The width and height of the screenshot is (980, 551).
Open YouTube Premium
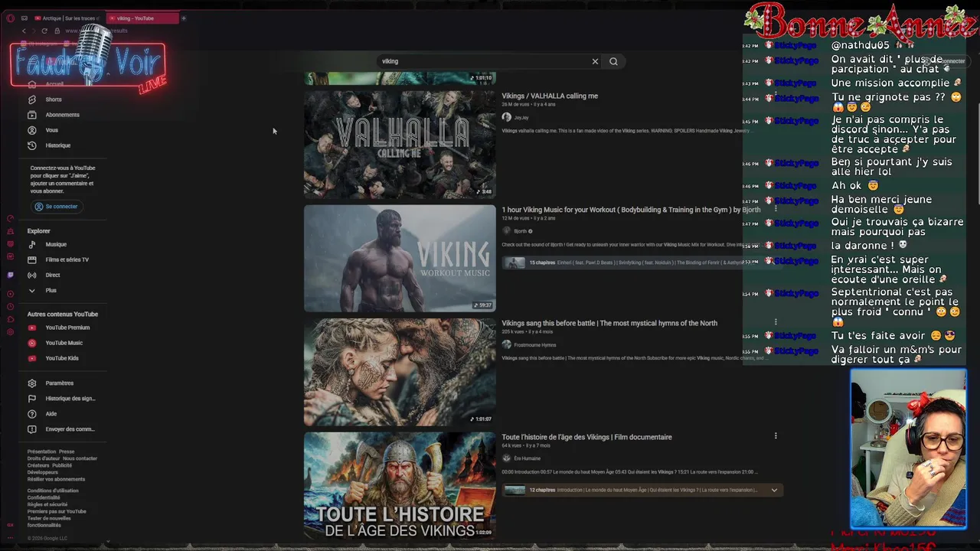click(x=67, y=328)
